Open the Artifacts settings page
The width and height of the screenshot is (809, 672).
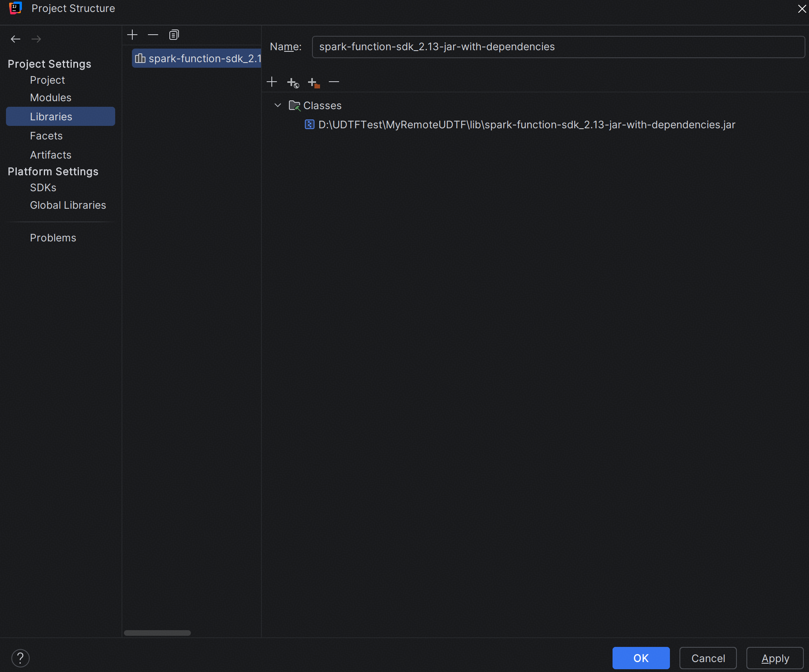pos(51,155)
